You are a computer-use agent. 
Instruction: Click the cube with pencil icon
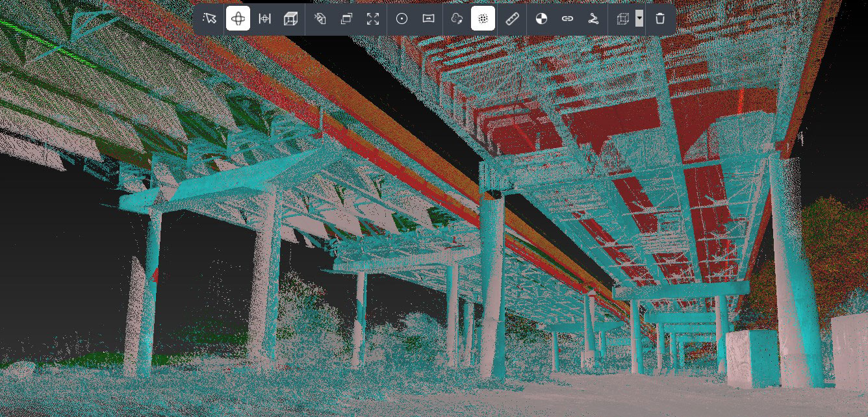pos(320,18)
